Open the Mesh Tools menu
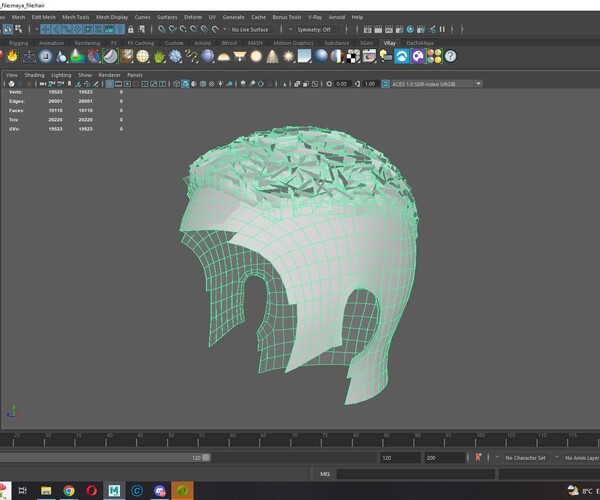This screenshot has width=600, height=500. [76, 17]
